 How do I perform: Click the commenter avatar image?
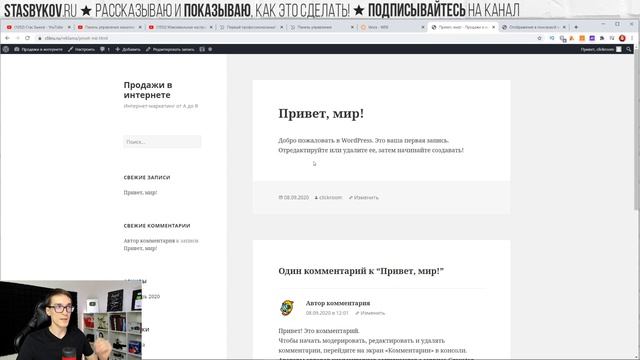click(287, 308)
